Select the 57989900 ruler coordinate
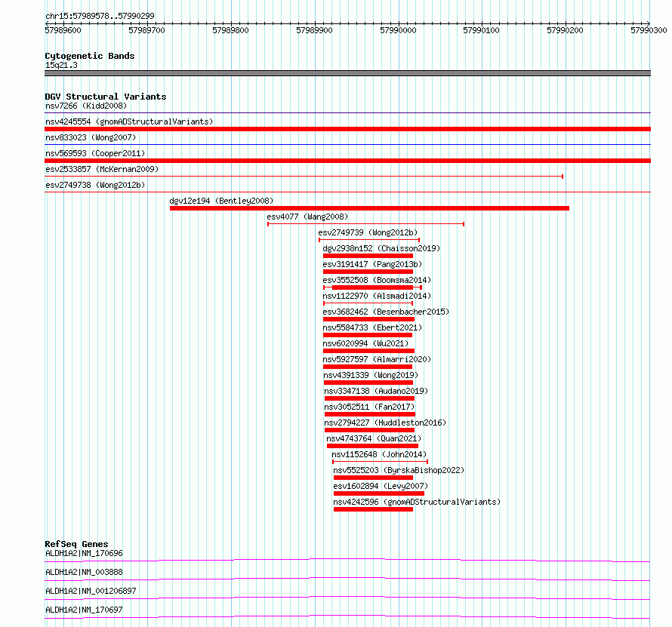The height and width of the screenshot is (627, 672). [x=314, y=30]
